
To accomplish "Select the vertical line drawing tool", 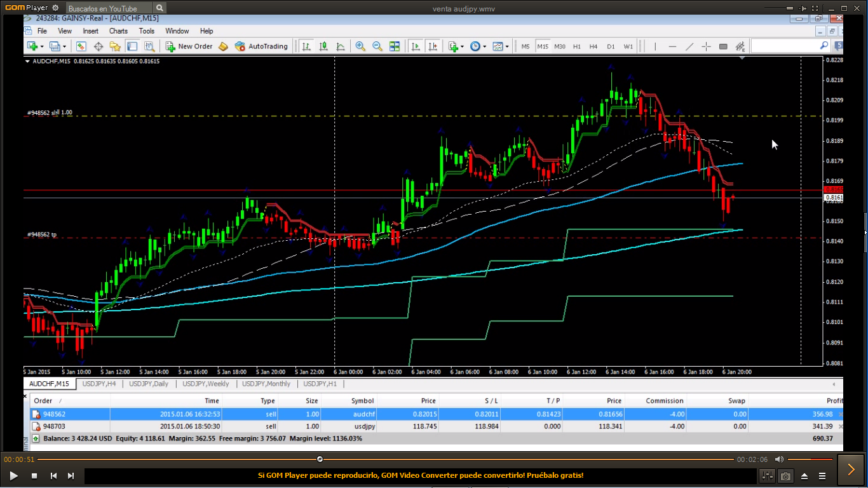I will pyautogui.click(x=655, y=46).
